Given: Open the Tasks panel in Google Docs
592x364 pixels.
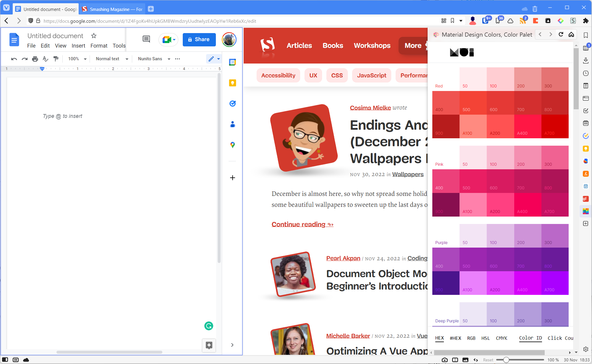Looking at the screenshot, I should click(x=232, y=103).
